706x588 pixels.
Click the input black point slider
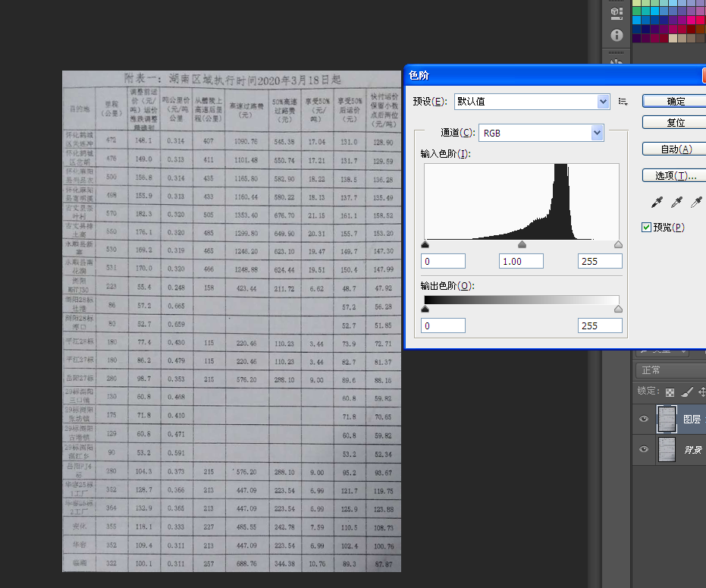tap(425, 244)
